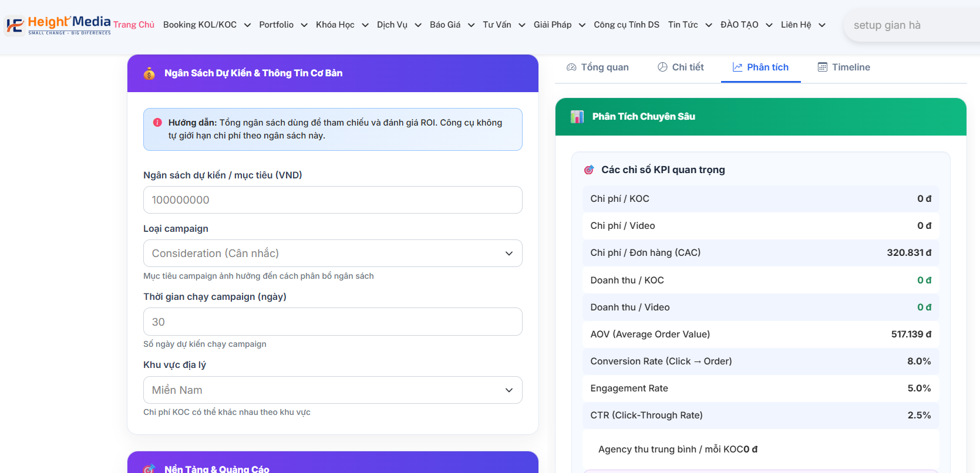Expand the Dịch Vụ navigation menu

pyautogui.click(x=399, y=25)
